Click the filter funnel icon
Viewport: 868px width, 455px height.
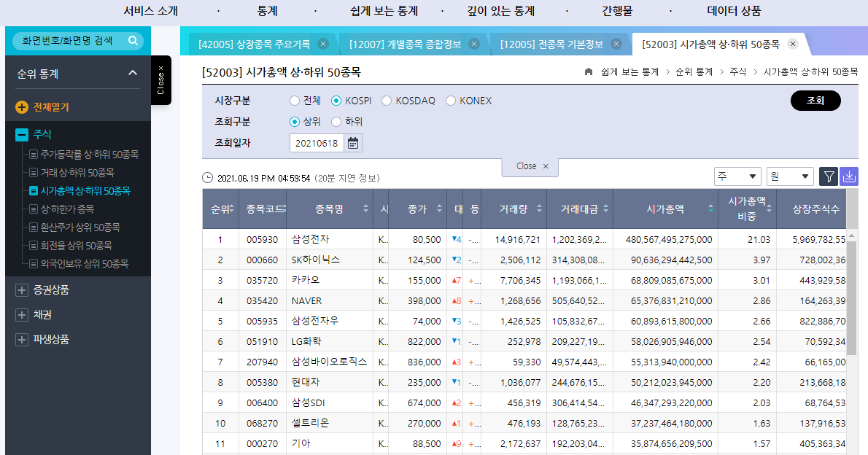829,176
